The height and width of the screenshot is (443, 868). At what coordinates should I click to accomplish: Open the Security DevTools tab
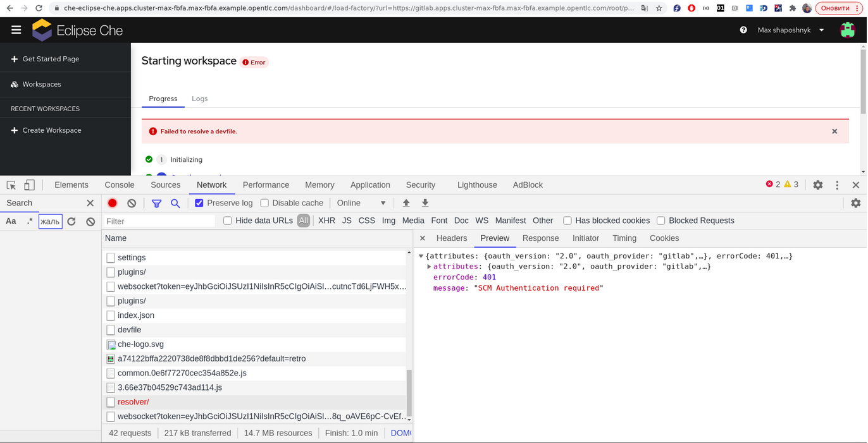(x=421, y=185)
